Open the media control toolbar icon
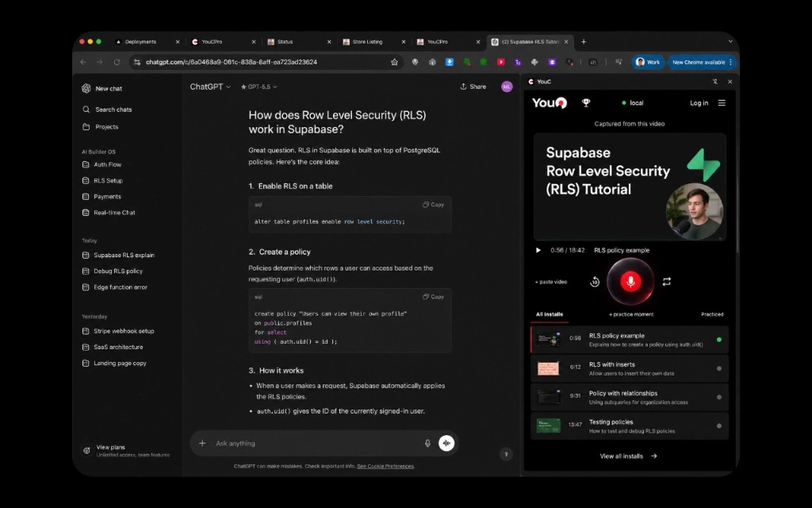This screenshot has height=508, width=812. pos(619,62)
